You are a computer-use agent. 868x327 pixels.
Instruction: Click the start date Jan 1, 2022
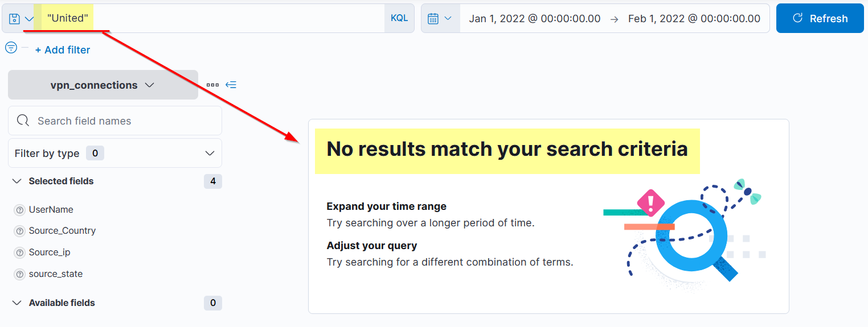click(534, 19)
